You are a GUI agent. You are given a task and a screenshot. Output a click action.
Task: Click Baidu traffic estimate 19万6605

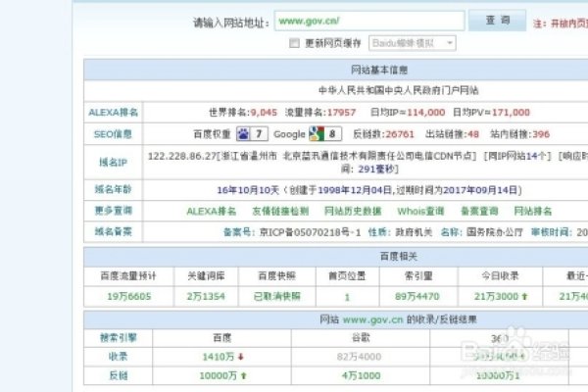point(129,296)
